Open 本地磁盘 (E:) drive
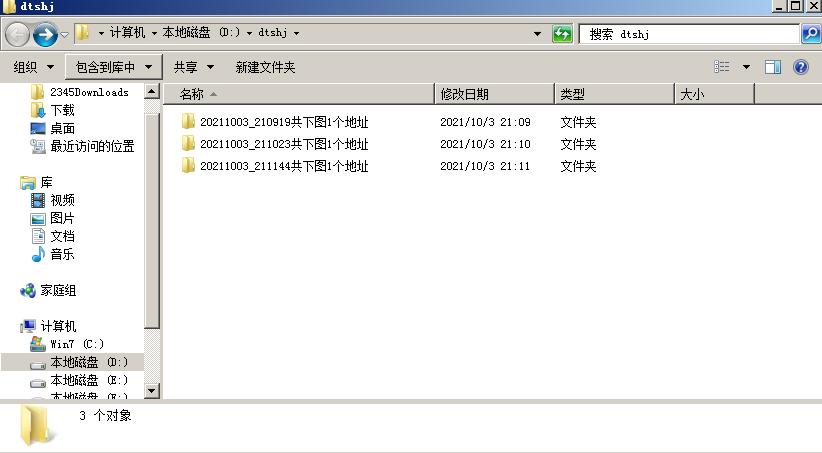822x453 pixels. pyautogui.click(x=89, y=380)
